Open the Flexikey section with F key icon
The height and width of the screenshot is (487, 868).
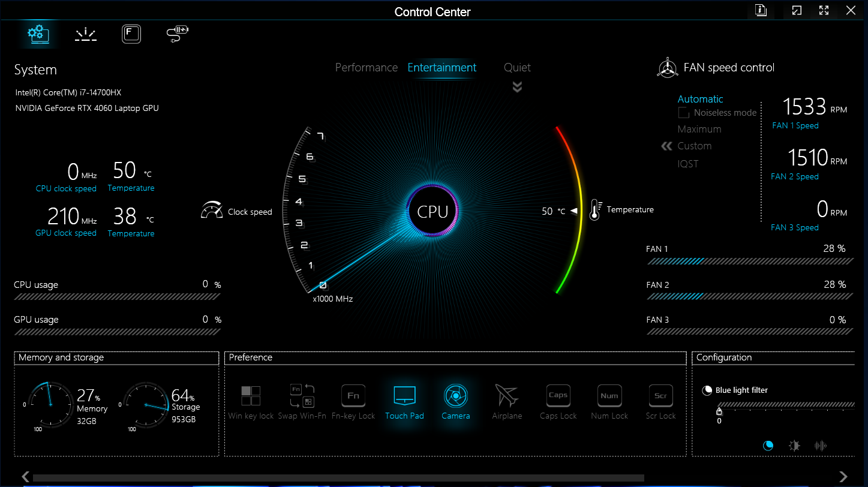(x=131, y=34)
